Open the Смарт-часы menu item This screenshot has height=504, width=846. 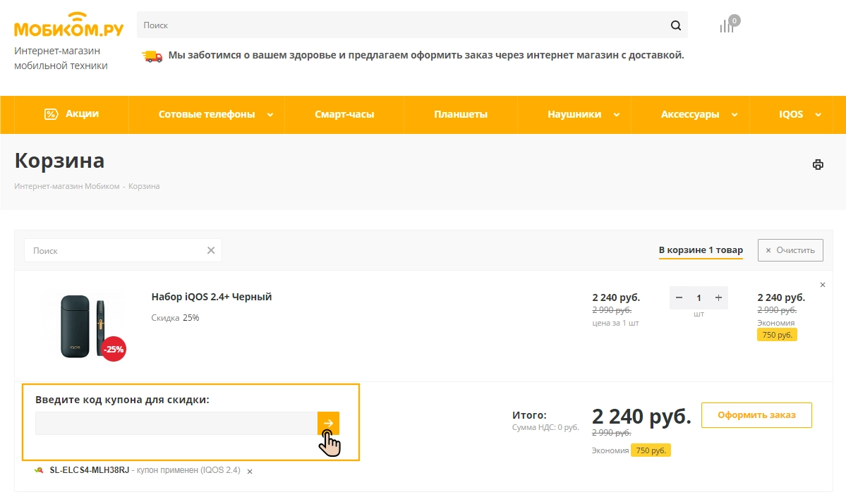pos(344,114)
